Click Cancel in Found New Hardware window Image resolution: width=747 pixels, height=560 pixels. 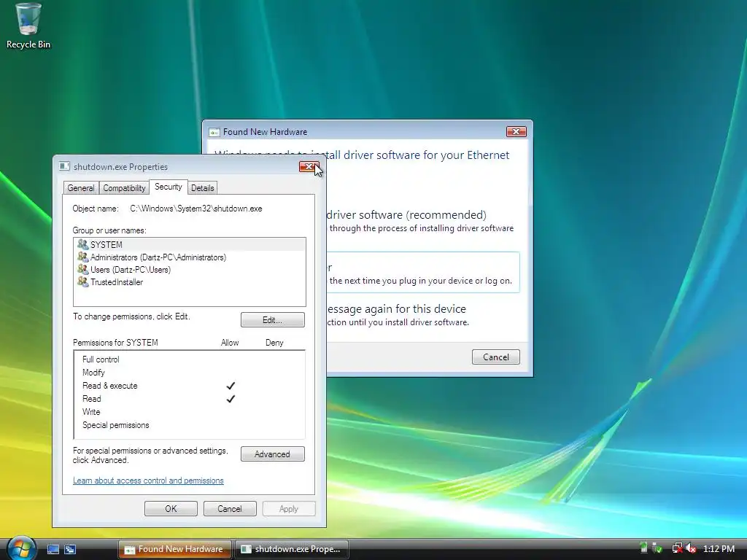tap(496, 357)
